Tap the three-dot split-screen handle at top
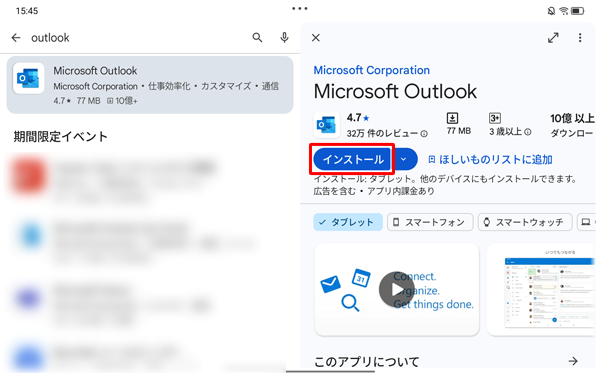The height and width of the screenshot is (375, 600). (300, 8)
